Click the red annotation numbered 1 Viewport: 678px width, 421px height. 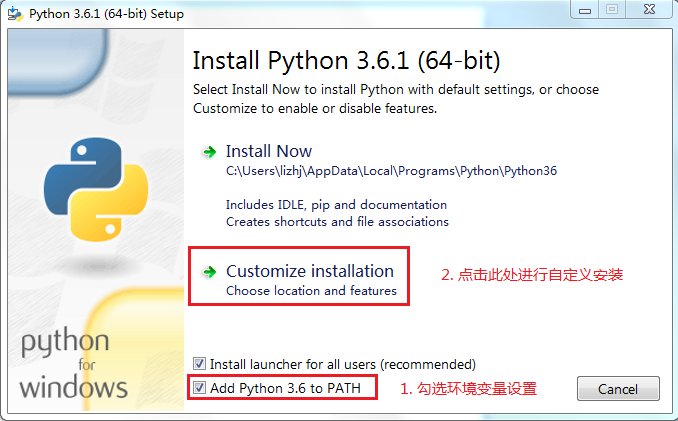coord(469,389)
